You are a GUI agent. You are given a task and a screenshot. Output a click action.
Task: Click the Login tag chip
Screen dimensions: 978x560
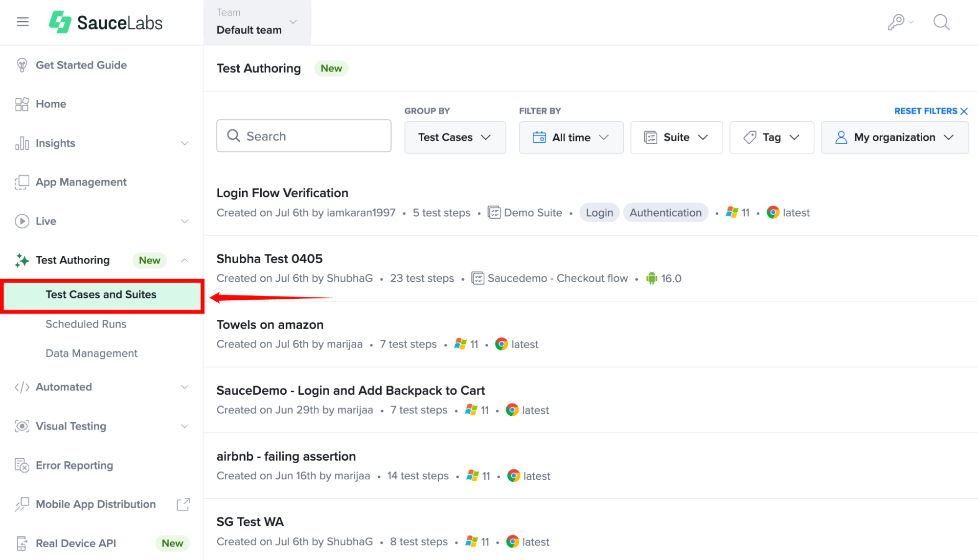point(599,213)
